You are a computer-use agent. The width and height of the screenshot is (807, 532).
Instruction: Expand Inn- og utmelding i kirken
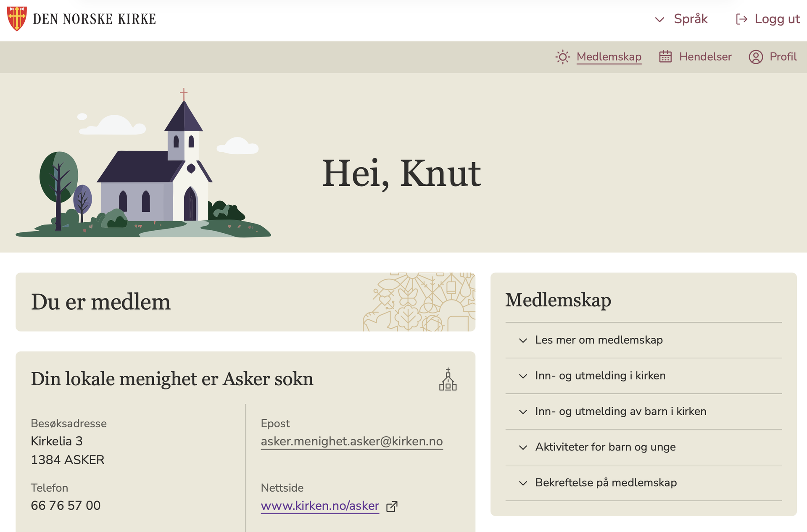tap(600, 376)
